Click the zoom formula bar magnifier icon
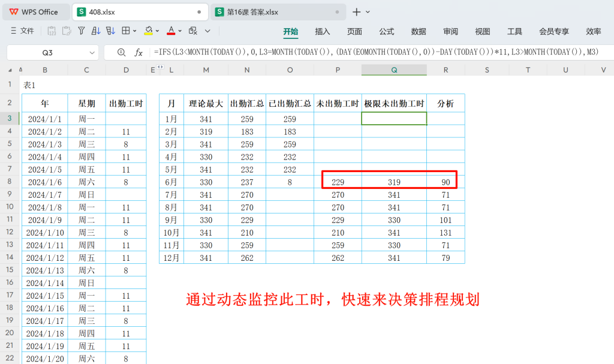614x364 pixels. point(121,53)
